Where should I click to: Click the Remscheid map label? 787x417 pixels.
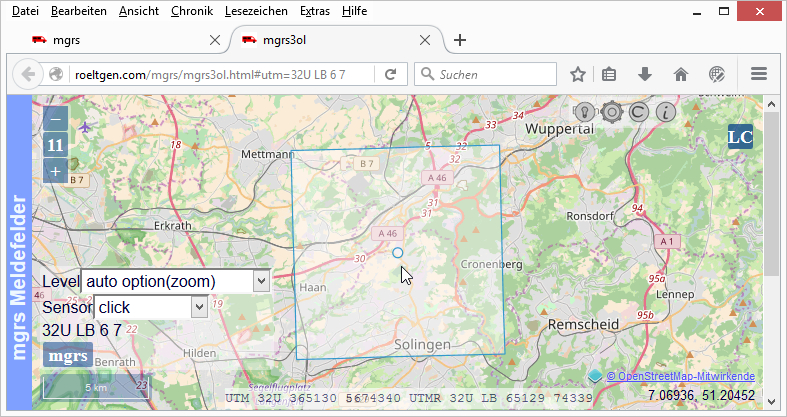point(583,324)
